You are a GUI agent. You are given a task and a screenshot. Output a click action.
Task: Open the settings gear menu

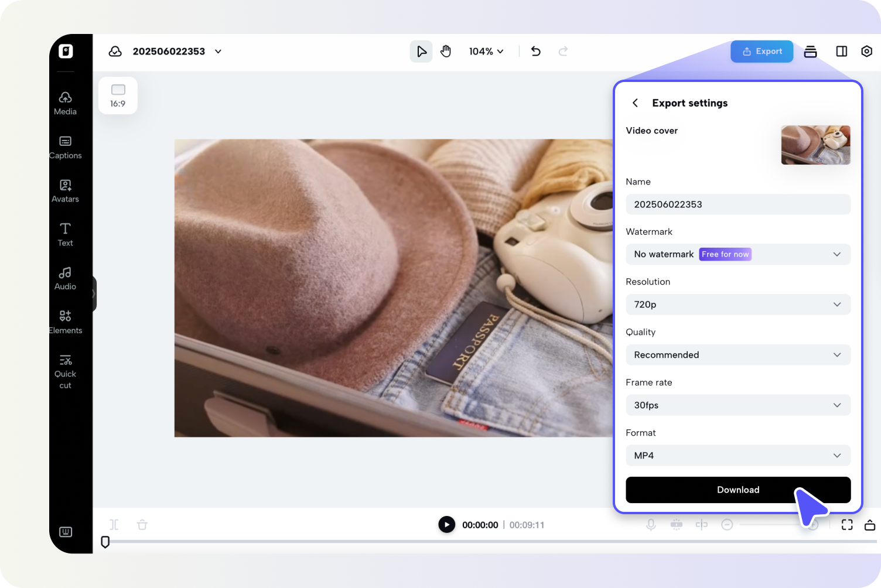pyautogui.click(x=866, y=51)
